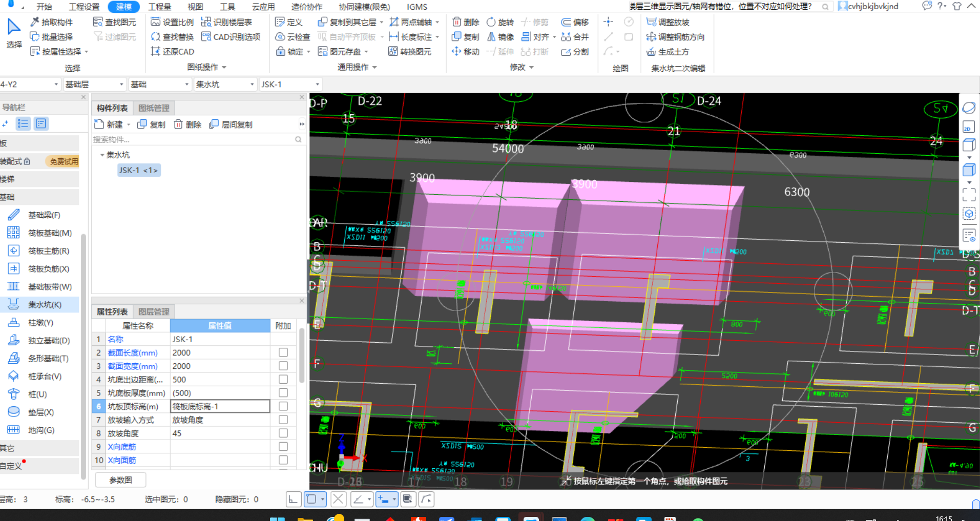Open the JSK-1 component dropdown
980x521 pixels.
pos(290,84)
